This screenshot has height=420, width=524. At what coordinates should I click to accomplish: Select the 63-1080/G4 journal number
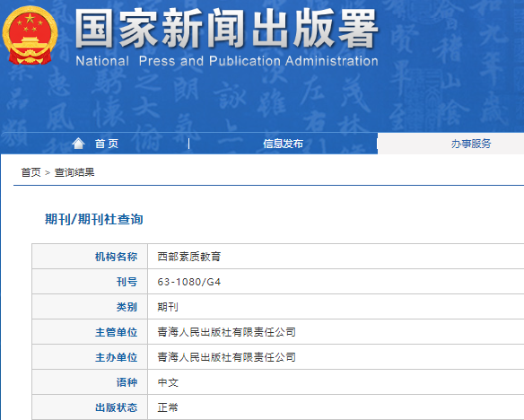coord(189,282)
